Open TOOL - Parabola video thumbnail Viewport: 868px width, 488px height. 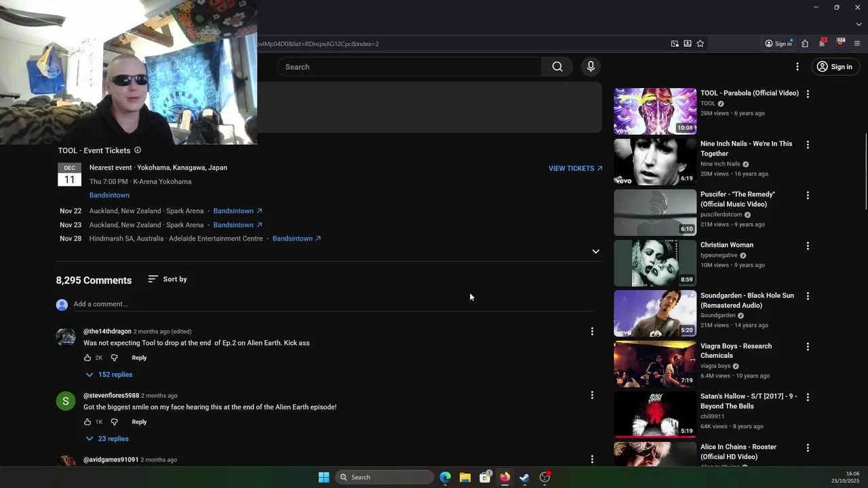pyautogui.click(x=655, y=111)
